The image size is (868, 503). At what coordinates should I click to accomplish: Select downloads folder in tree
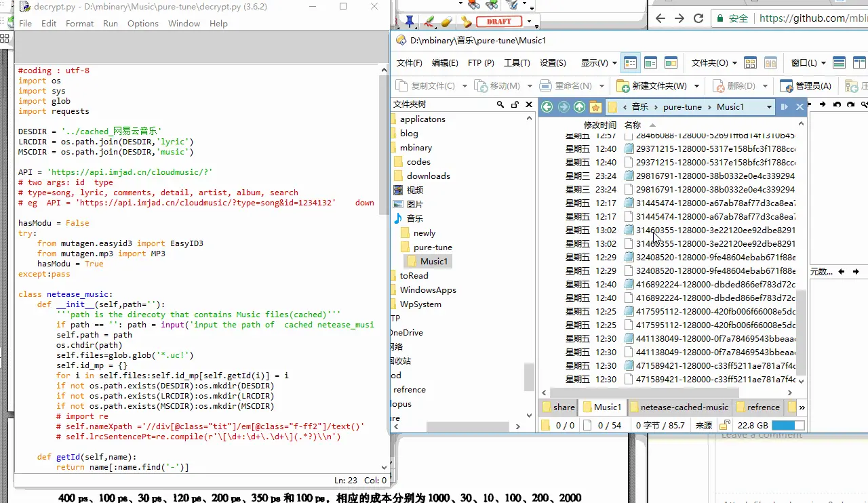click(x=428, y=176)
